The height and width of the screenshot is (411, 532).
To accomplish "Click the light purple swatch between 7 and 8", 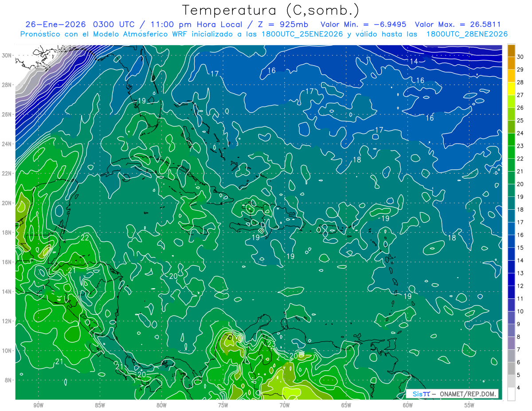I will tap(511, 343).
